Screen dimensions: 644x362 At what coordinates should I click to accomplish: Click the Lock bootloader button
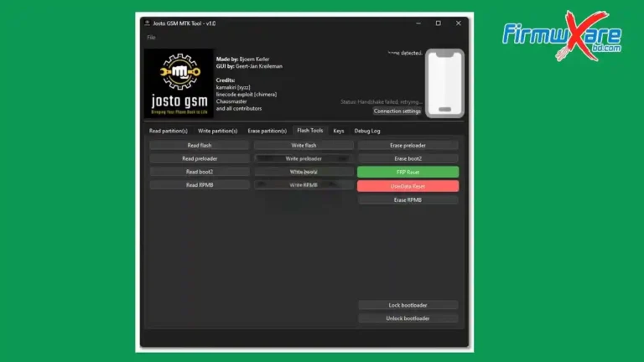[x=408, y=305]
